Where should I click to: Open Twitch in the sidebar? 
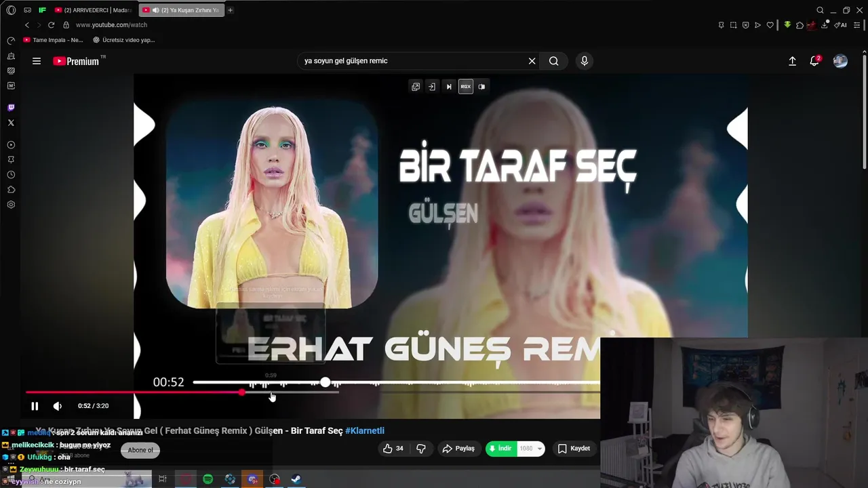tap(11, 108)
